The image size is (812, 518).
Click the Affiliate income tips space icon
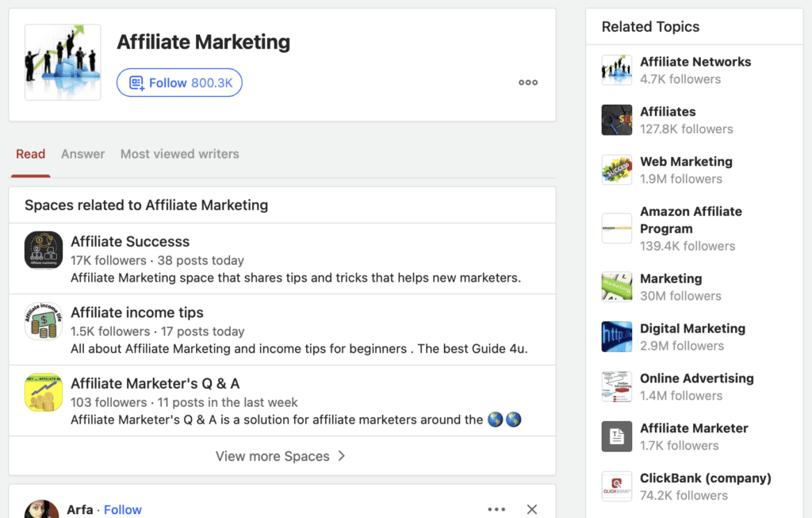(x=44, y=321)
